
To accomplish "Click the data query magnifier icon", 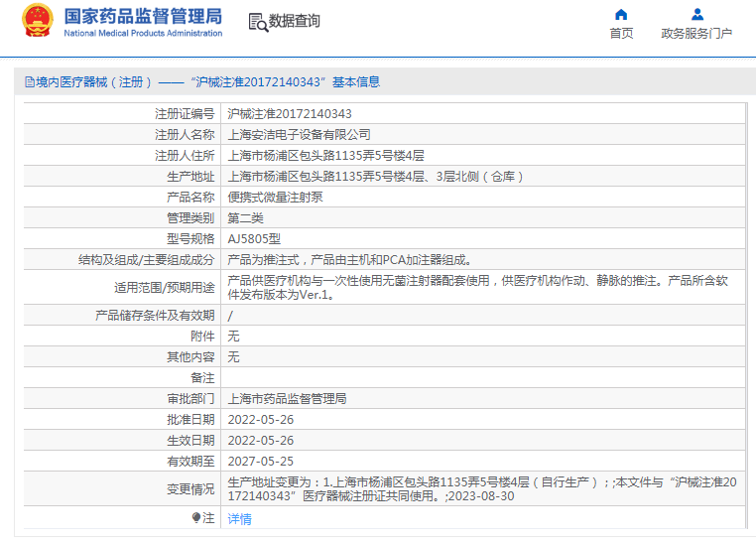I will pos(258,22).
